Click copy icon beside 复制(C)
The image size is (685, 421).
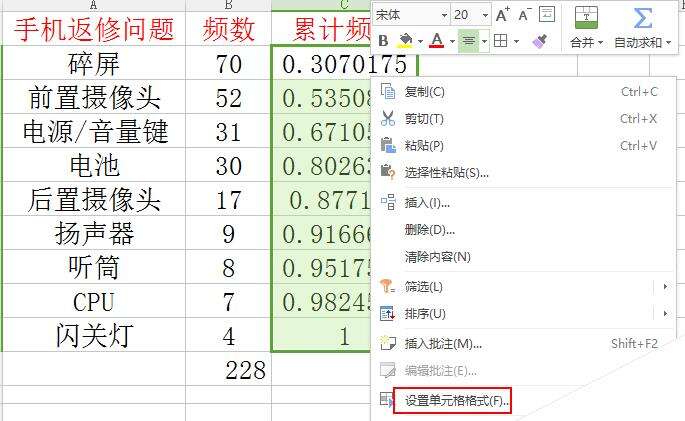tap(387, 92)
